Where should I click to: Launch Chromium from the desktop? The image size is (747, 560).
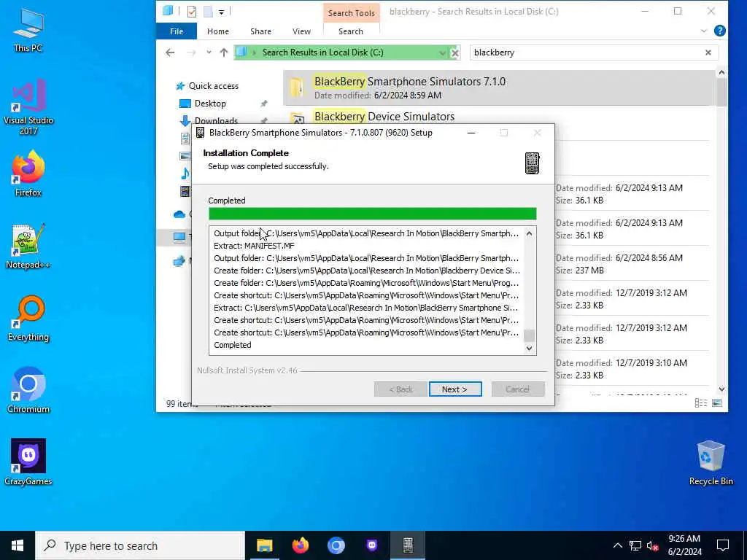click(x=28, y=391)
